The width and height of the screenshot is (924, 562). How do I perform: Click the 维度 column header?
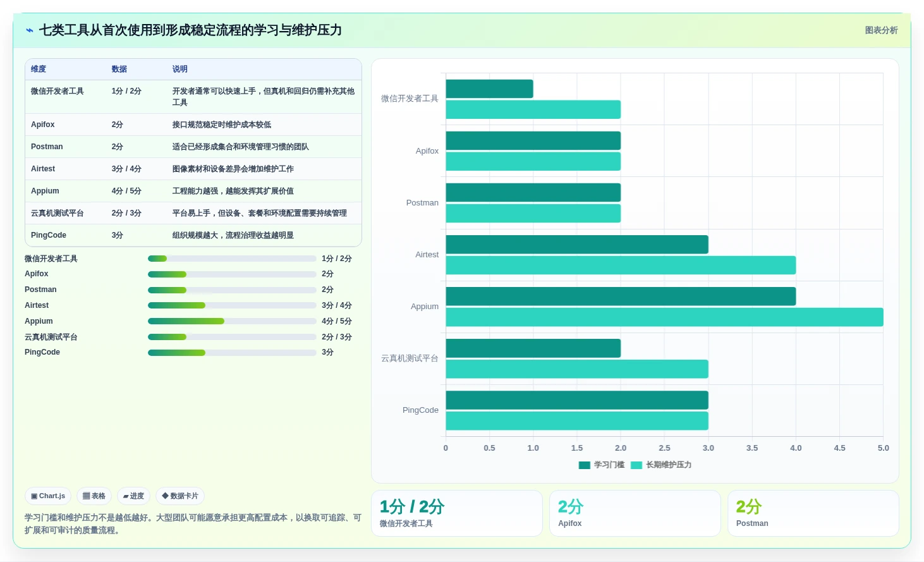point(39,69)
